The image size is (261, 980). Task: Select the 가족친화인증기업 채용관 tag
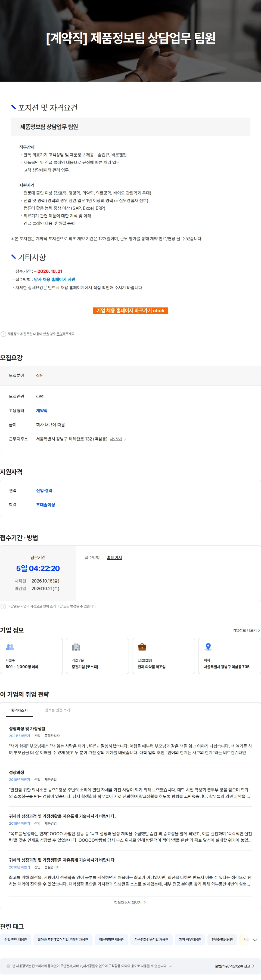tap(151, 940)
